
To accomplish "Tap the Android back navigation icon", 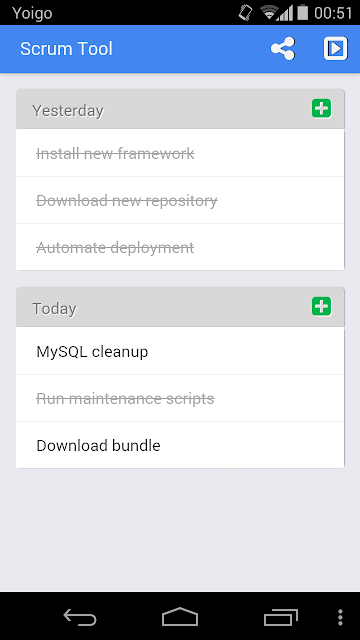I will (x=80, y=616).
